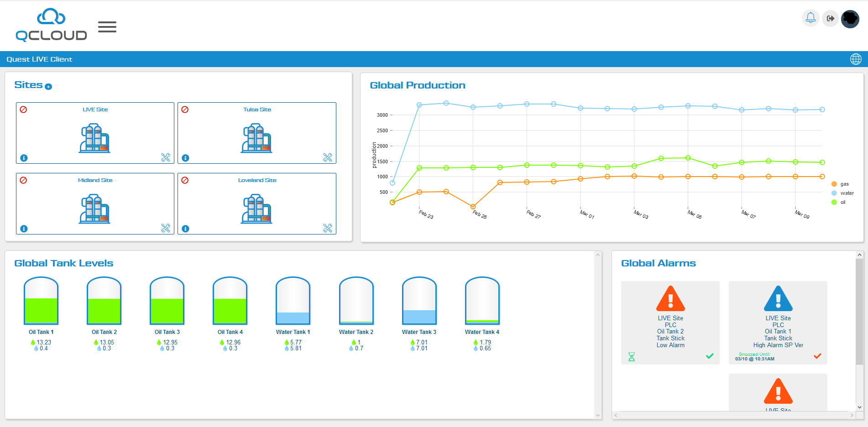Open the hamburger navigation menu

click(x=107, y=27)
